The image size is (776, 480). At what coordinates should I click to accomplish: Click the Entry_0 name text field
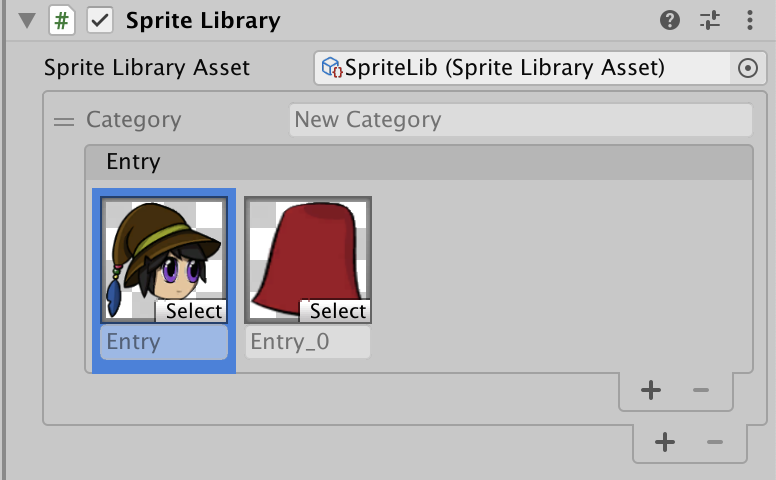click(x=307, y=342)
